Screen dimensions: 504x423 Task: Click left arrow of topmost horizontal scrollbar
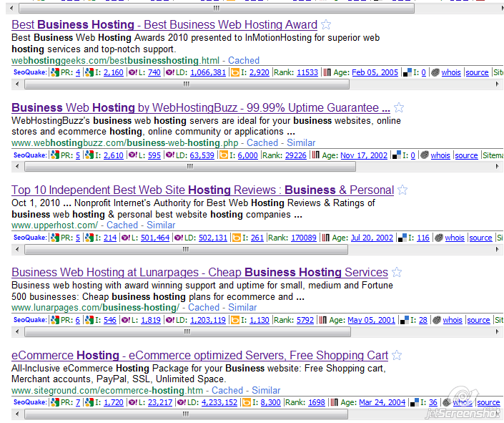[11, 8]
